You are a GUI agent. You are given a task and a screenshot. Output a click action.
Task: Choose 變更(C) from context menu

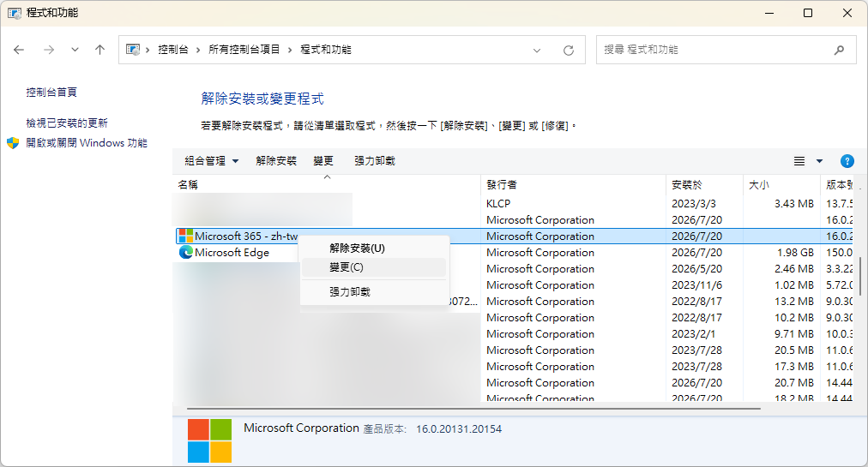374,267
